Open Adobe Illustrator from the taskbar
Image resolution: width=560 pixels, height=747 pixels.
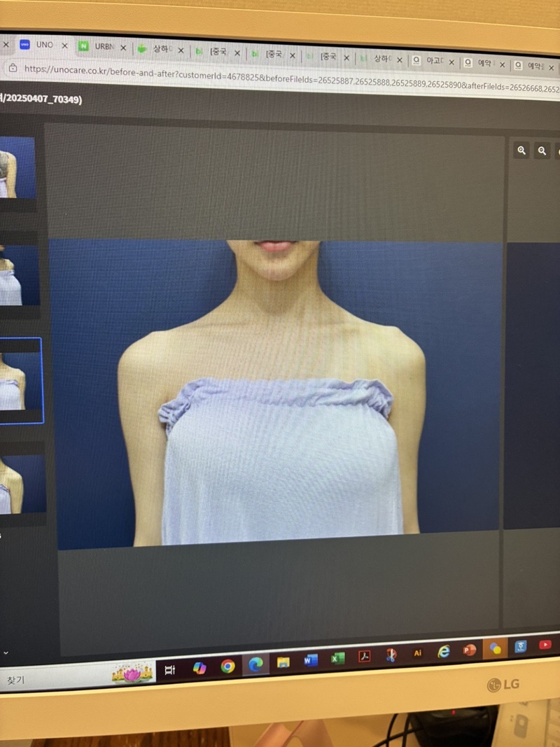click(418, 653)
